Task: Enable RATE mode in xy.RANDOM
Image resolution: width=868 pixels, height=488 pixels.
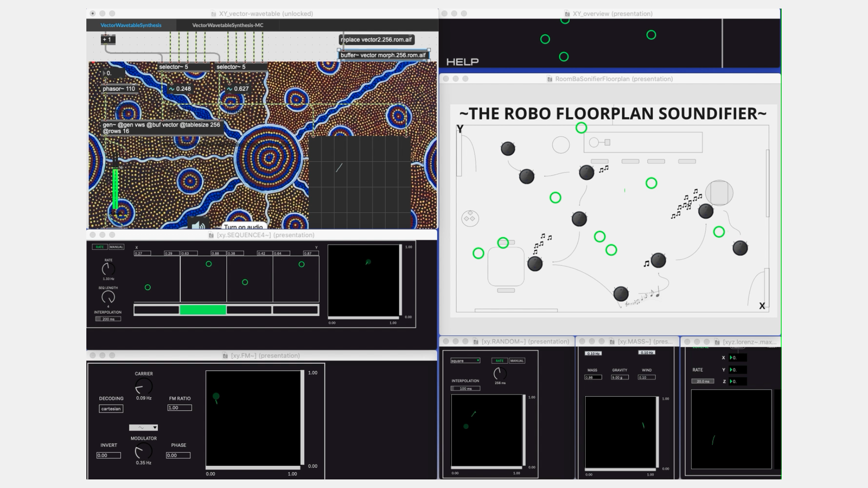Action: (x=499, y=361)
